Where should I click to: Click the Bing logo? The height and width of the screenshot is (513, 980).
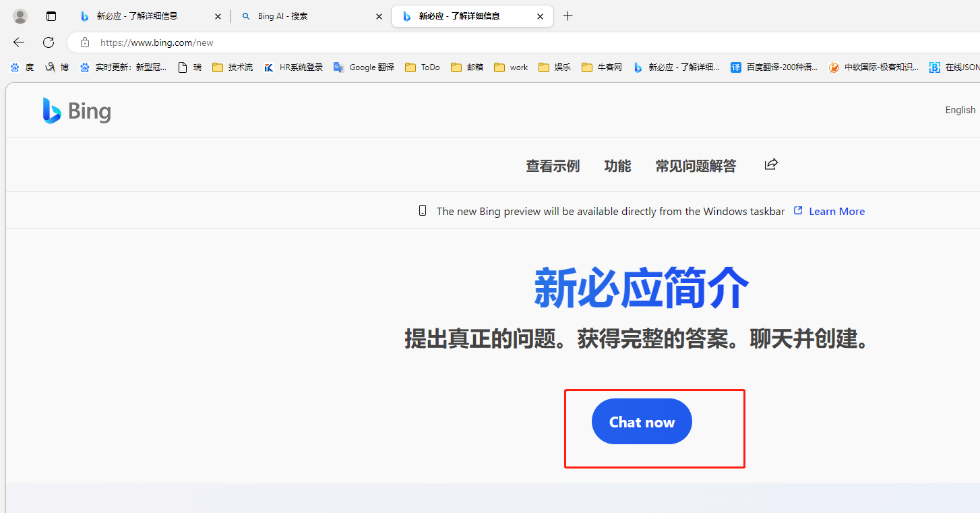pos(77,111)
